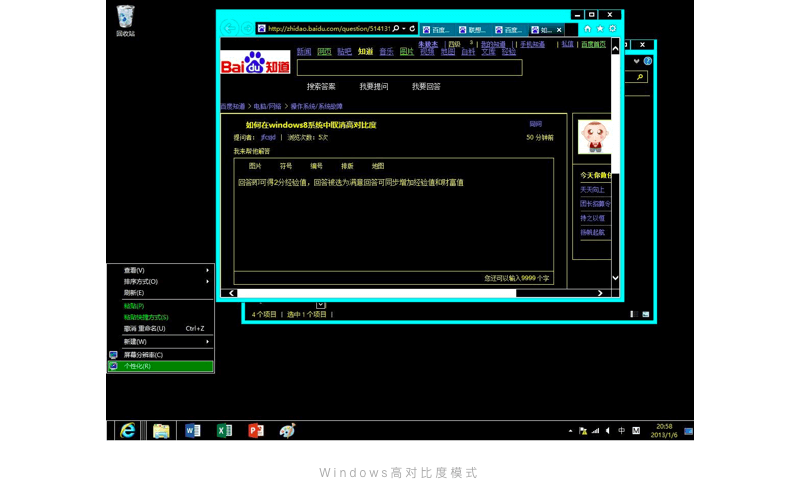Click 符号 in answer editor toolbar
The height and width of the screenshot is (481, 800).
286,166
